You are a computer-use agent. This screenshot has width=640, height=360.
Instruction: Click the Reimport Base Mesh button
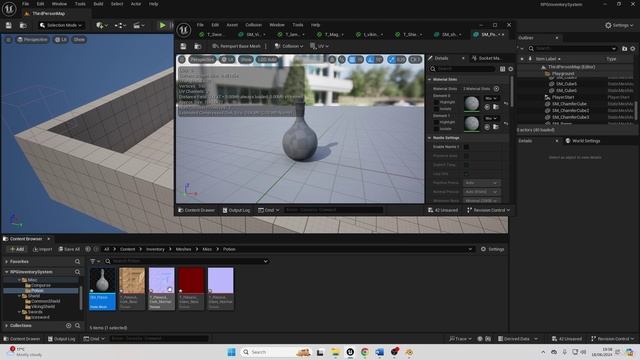click(237, 46)
